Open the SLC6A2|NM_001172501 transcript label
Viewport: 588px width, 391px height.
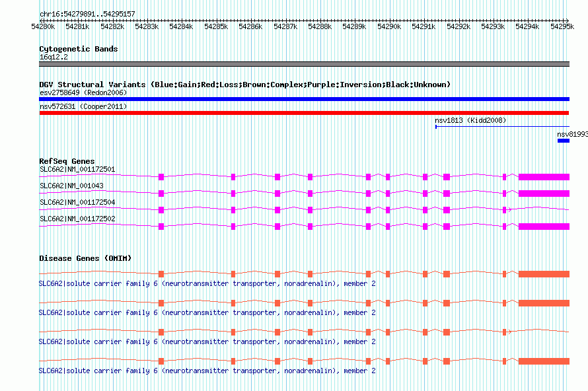tap(77, 170)
